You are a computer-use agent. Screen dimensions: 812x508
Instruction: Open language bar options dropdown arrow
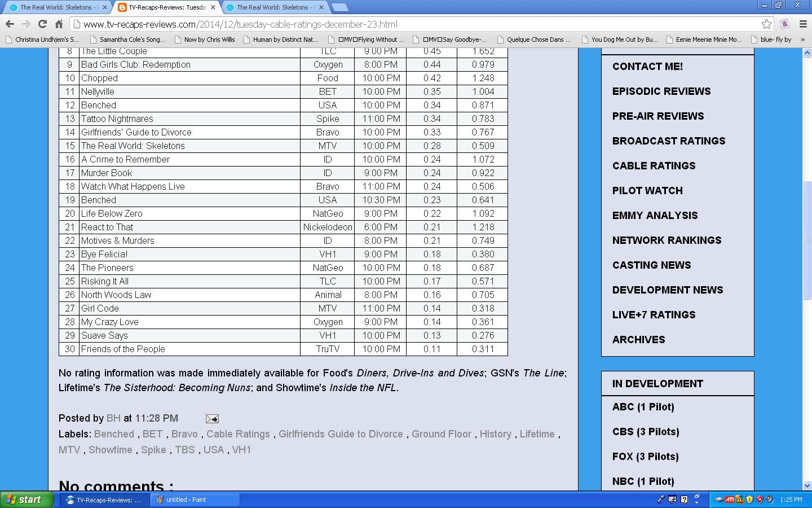[x=696, y=502]
